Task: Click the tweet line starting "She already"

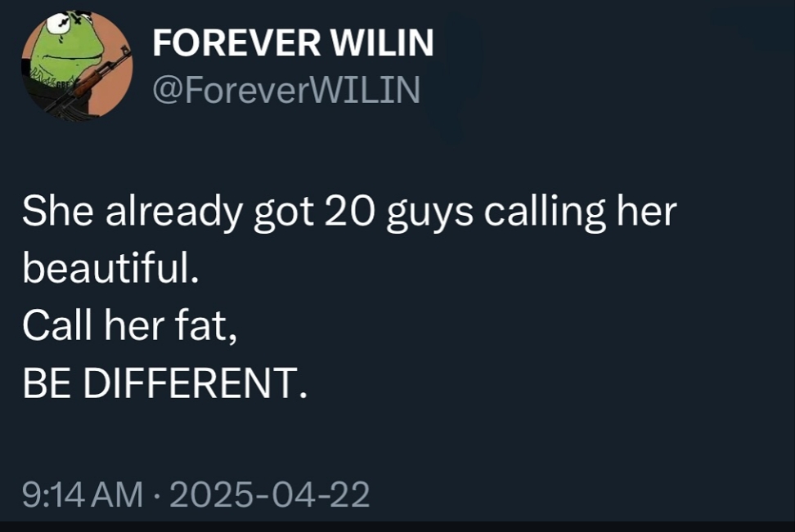Action: pos(349,212)
